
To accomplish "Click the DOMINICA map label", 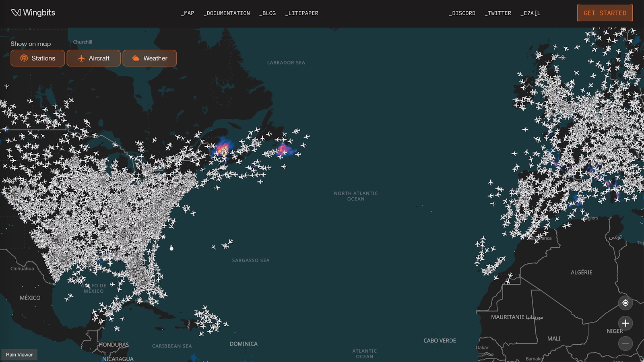I will click(244, 344).
